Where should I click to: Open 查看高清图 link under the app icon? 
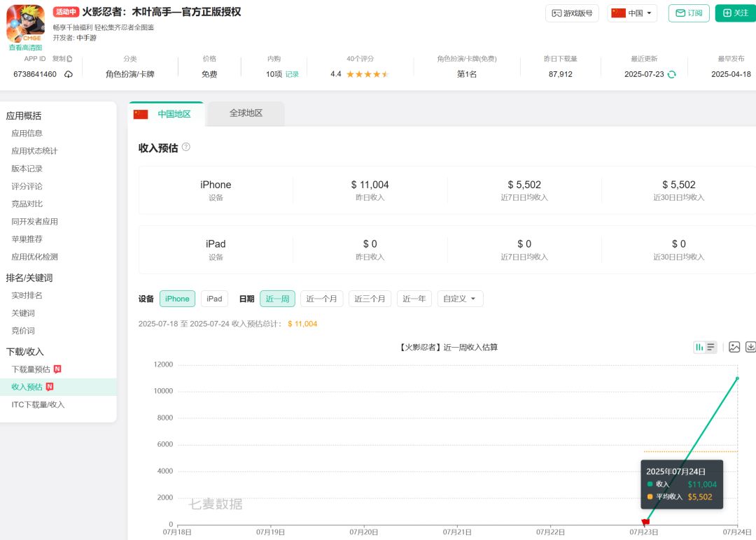point(25,48)
